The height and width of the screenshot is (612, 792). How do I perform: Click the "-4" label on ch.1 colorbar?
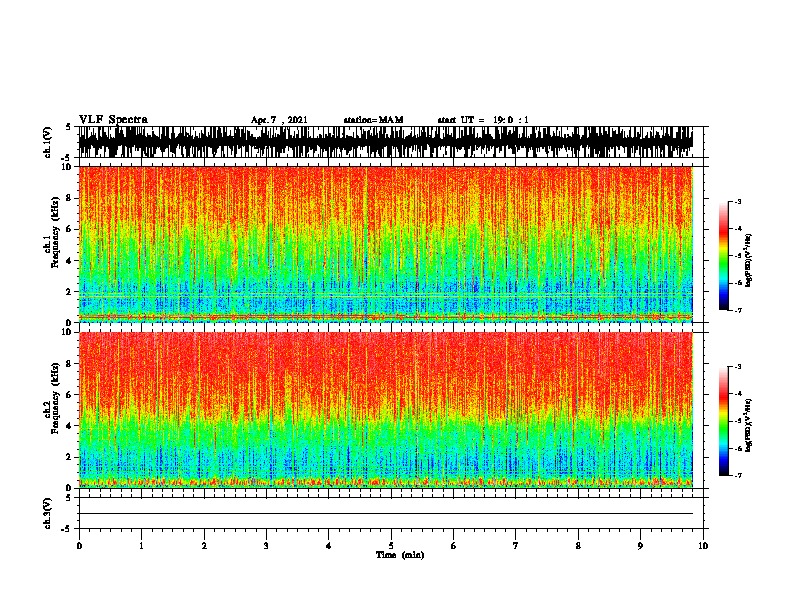(737, 229)
